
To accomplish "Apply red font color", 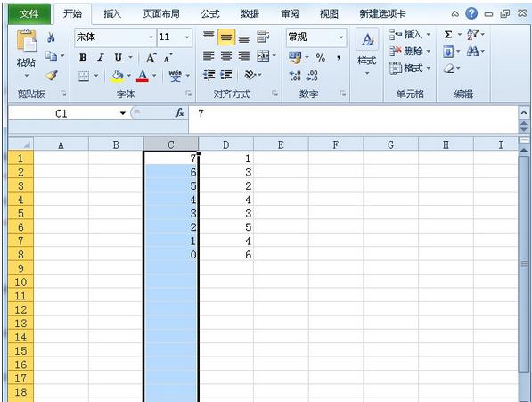I will pos(143,76).
